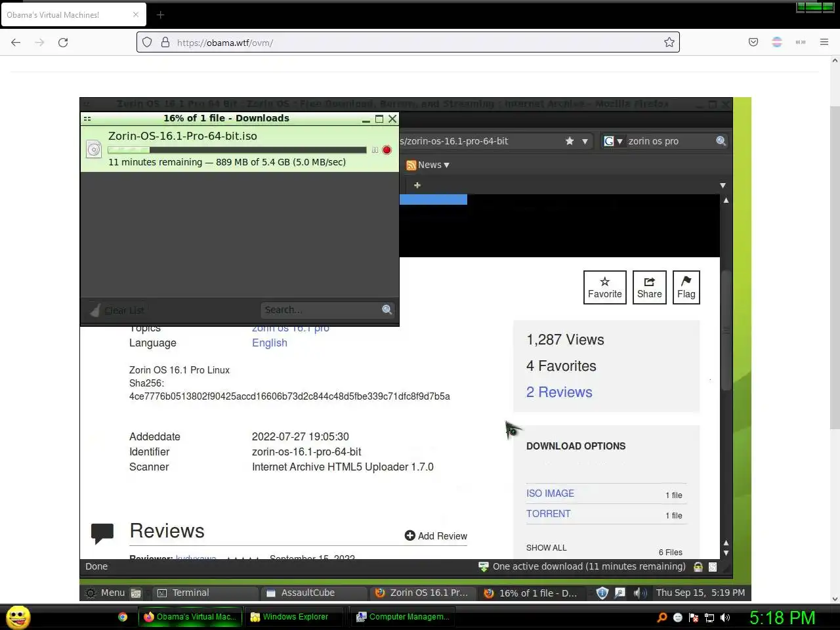
Task: Open a new tab with plus button
Action: [417, 185]
